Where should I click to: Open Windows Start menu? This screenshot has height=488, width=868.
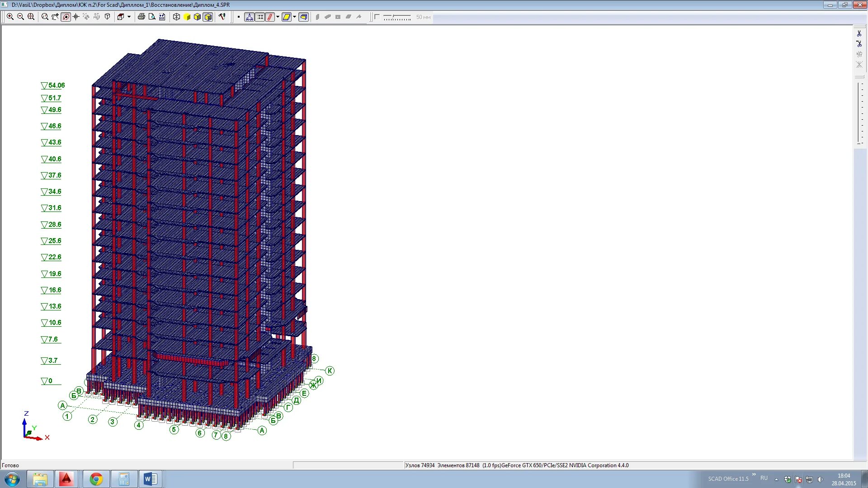(x=12, y=479)
